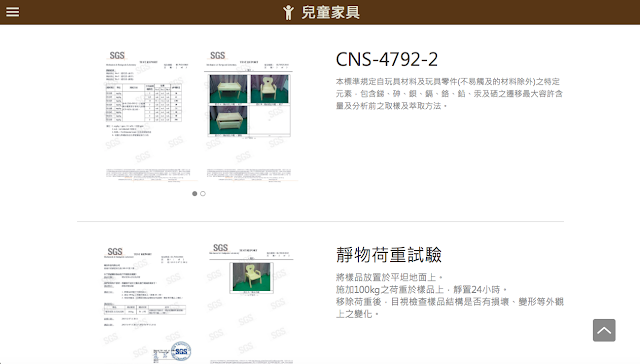This screenshot has height=364, width=640.
Task: Select the first filled carousel dot
Action: (195, 193)
